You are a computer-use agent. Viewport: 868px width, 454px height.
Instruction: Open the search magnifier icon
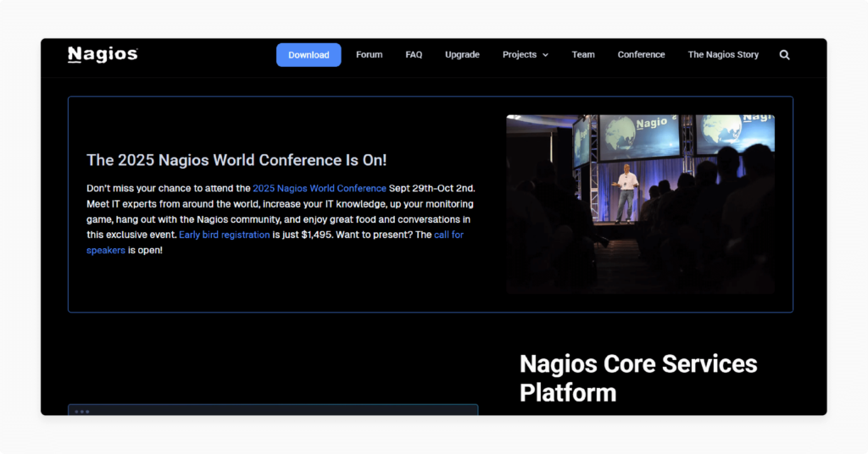[x=784, y=55]
